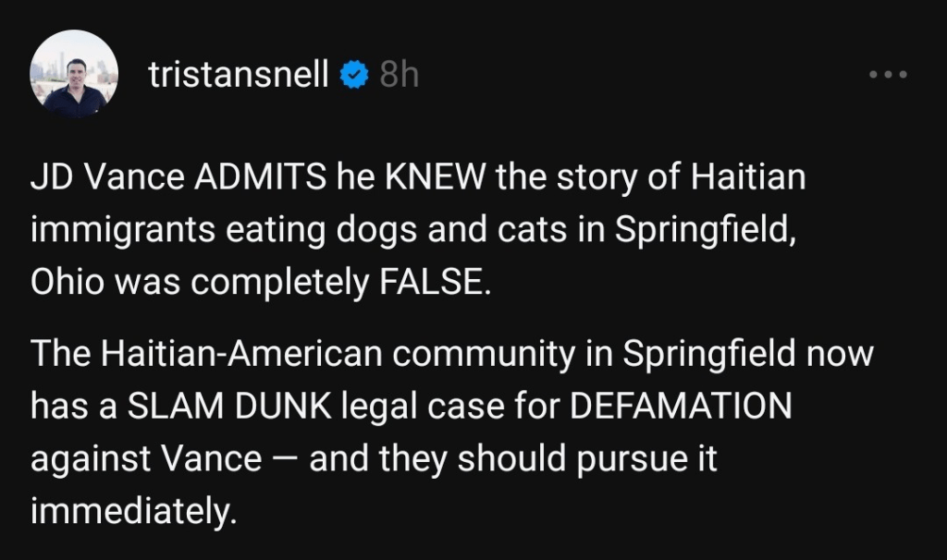Click the 8h post timestamp

coord(399,76)
